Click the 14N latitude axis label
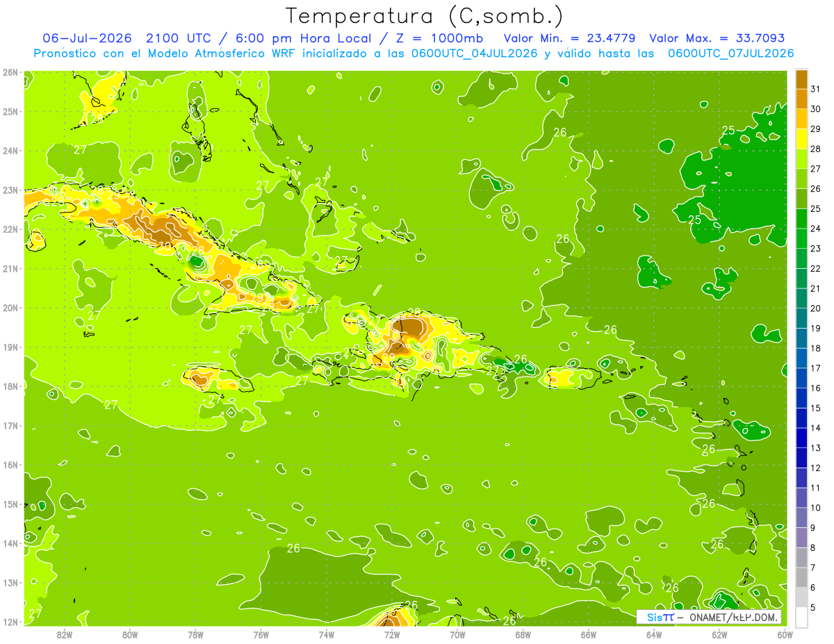Screen dimensions: 834x644 coord(10,543)
